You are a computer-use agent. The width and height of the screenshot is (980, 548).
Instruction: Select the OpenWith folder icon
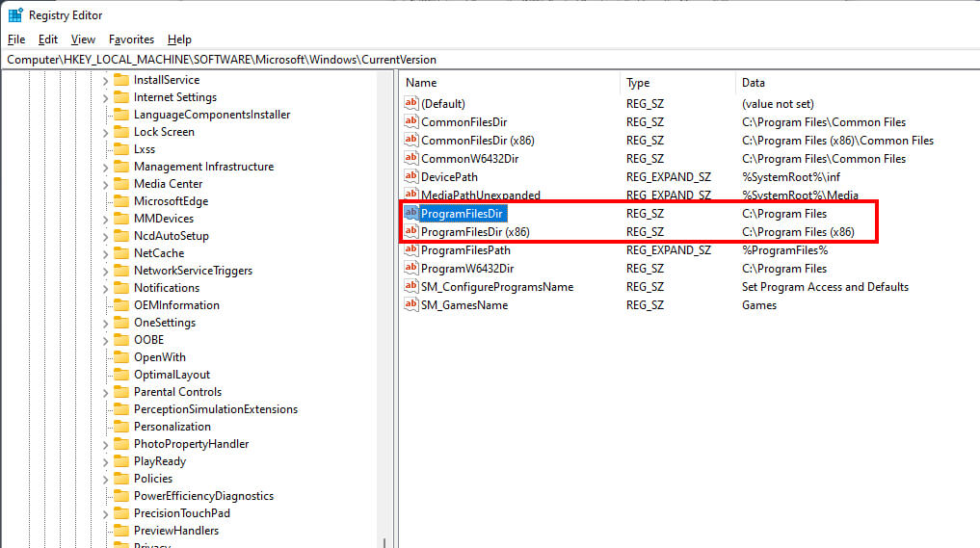121,356
